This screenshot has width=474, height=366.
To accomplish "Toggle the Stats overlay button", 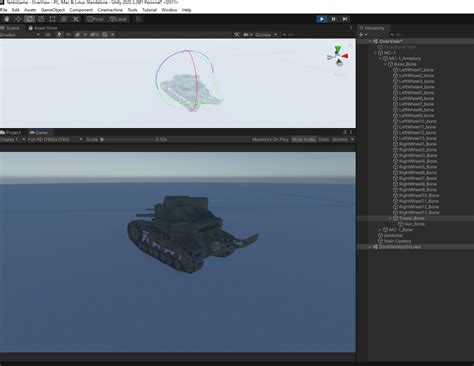I will [323, 139].
